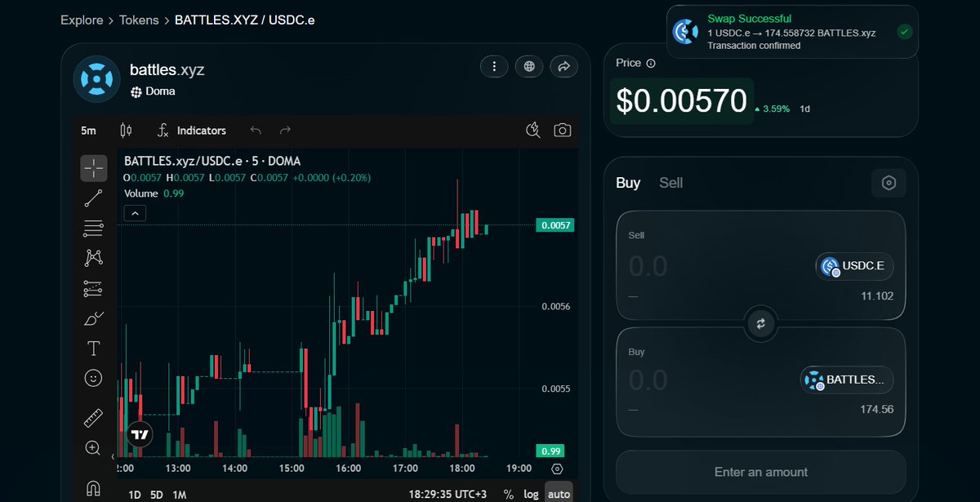Change the candlestick chart style
This screenshot has height=502, width=980.
coord(125,131)
